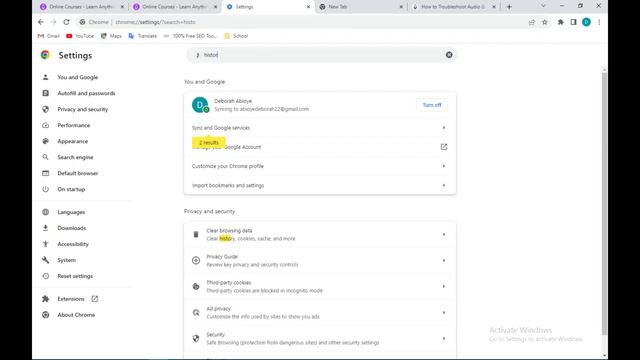Switch to the Settings tab
Viewport: 640px width, 360px height.
[267, 7]
